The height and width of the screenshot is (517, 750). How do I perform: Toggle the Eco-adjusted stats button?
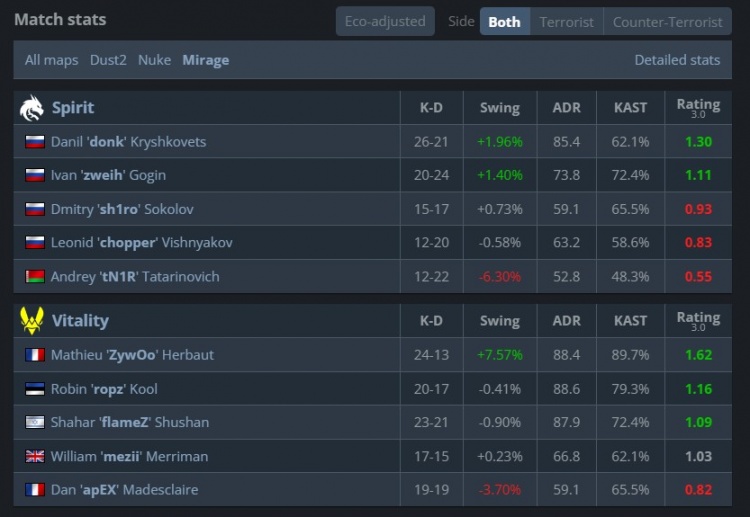(385, 21)
